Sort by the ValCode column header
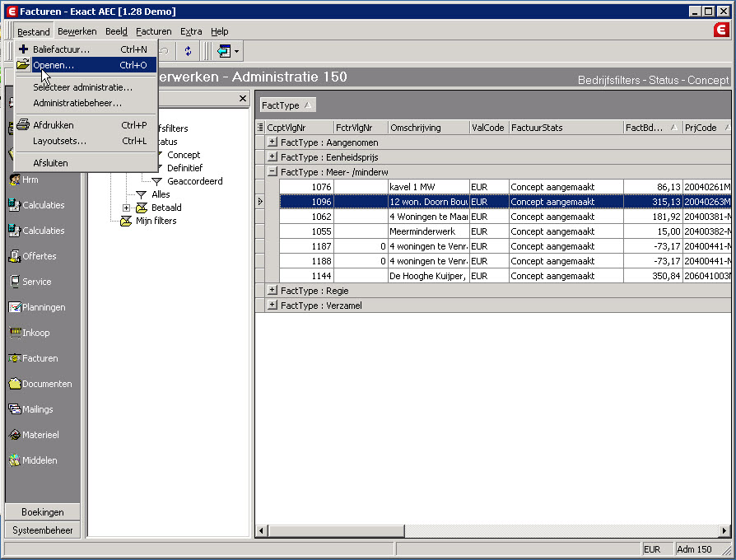Screen dimensions: 736x560 pos(490,127)
